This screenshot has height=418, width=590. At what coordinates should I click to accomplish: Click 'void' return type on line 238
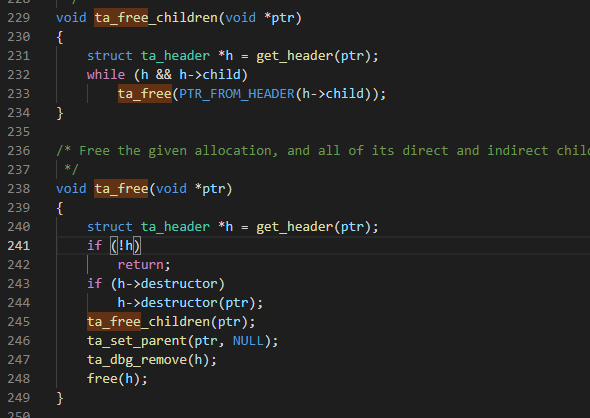[71, 188]
